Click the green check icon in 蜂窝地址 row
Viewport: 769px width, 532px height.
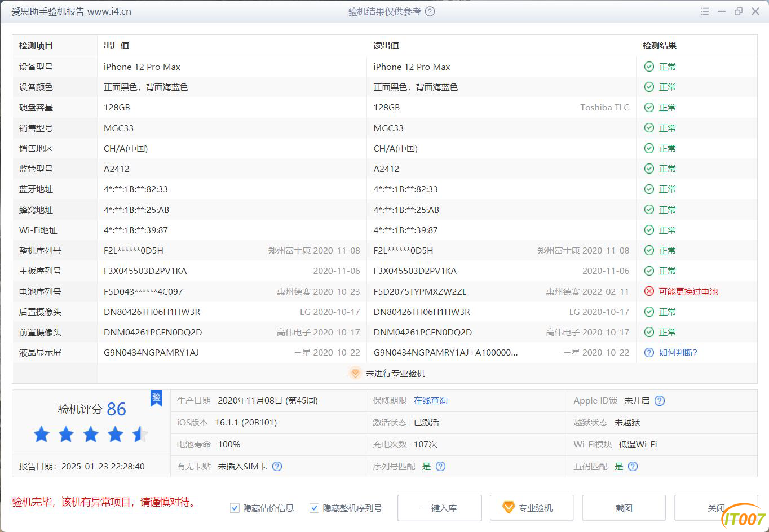click(x=649, y=210)
